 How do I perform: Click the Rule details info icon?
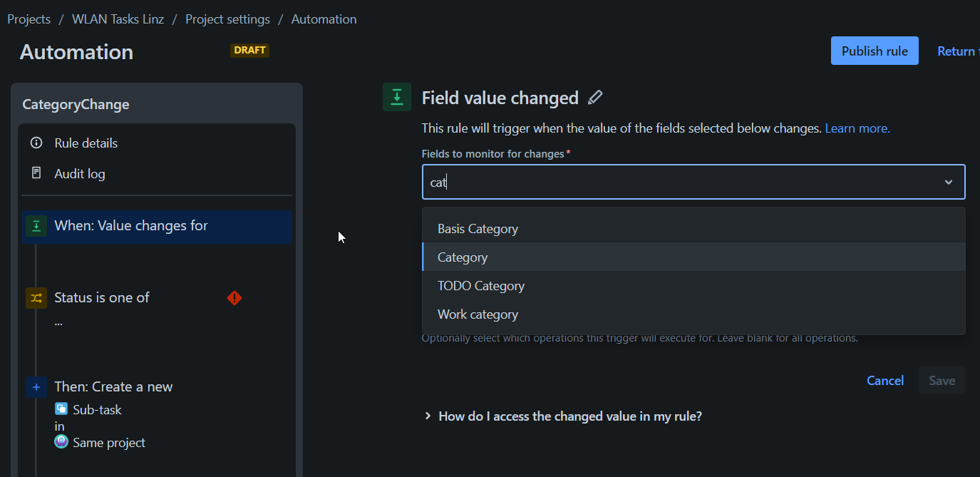point(36,143)
